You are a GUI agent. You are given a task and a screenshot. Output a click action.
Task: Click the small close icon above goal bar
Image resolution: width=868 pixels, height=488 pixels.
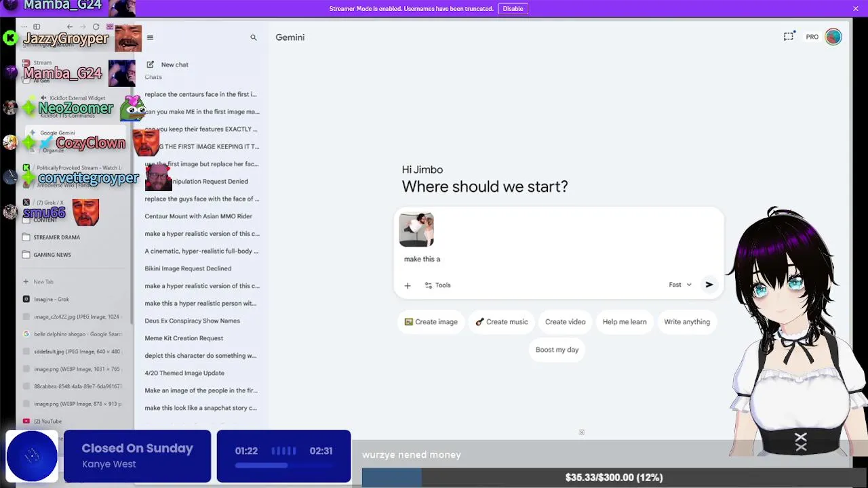582,432
